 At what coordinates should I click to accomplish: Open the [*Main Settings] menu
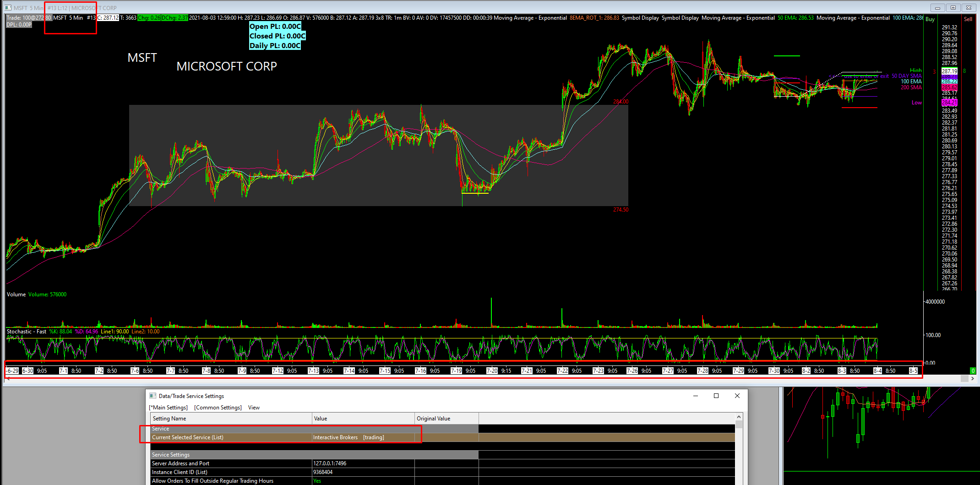[169, 408]
